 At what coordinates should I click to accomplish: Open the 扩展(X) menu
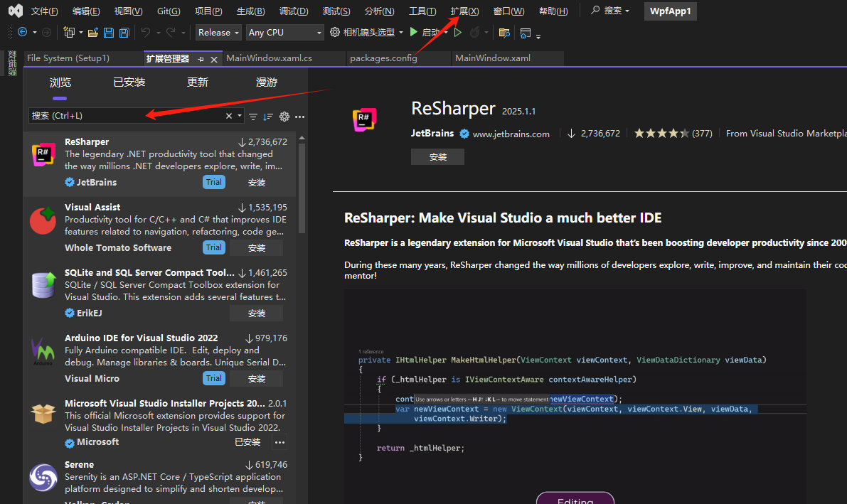pos(464,11)
